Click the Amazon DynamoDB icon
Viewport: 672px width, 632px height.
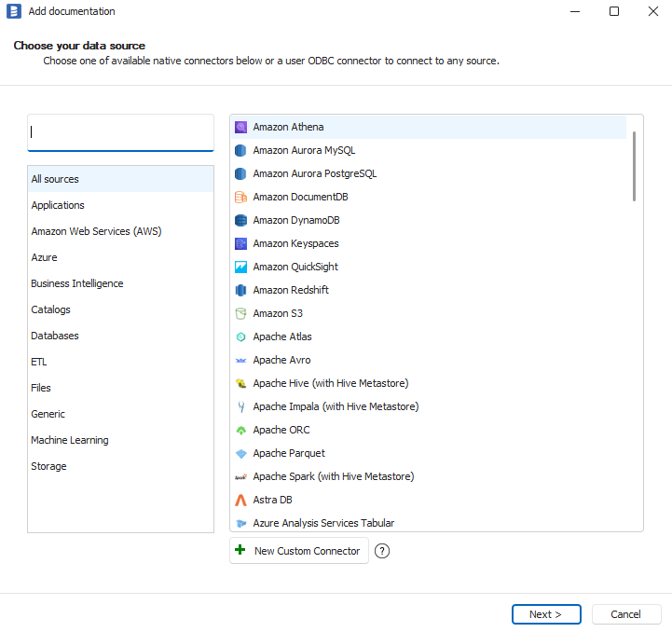tap(240, 220)
